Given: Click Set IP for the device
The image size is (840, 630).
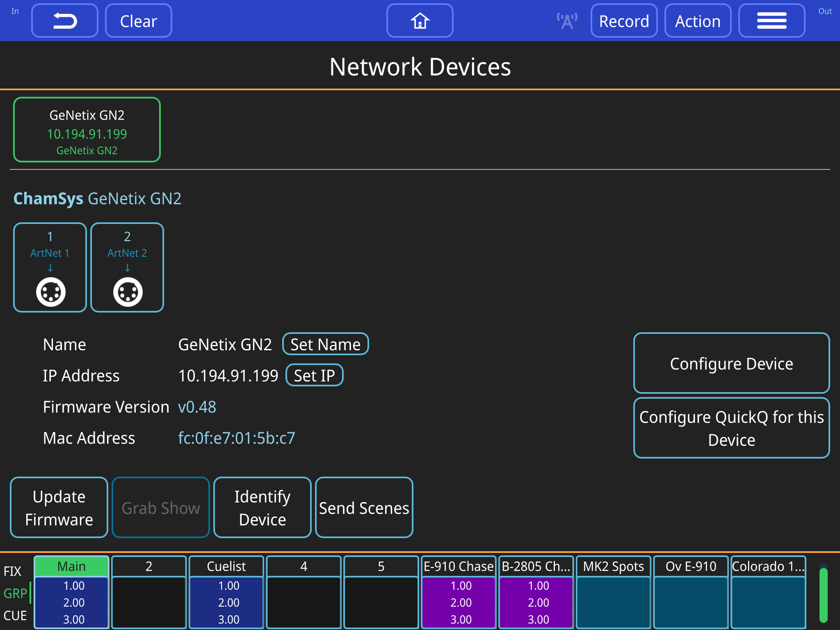Looking at the screenshot, I should pos(314,375).
